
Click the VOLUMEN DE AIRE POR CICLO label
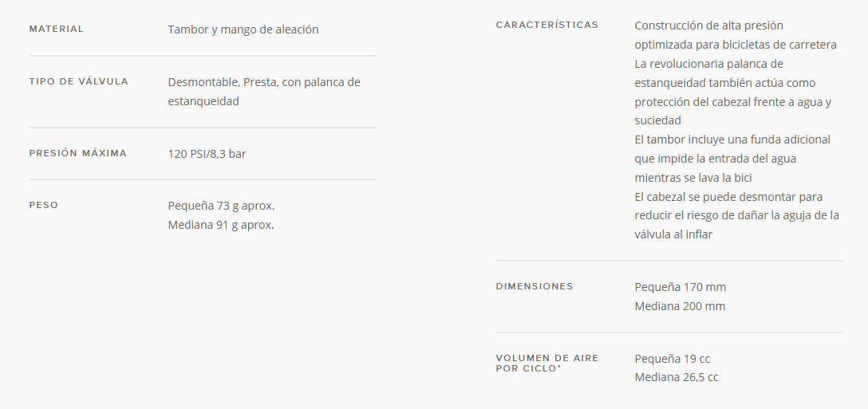tap(547, 363)
